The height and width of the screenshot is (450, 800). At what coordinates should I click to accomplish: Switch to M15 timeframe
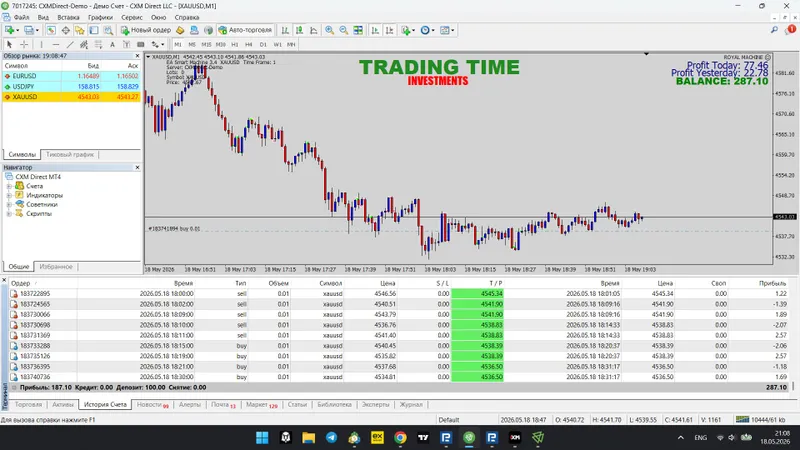[x=206, y=45]
